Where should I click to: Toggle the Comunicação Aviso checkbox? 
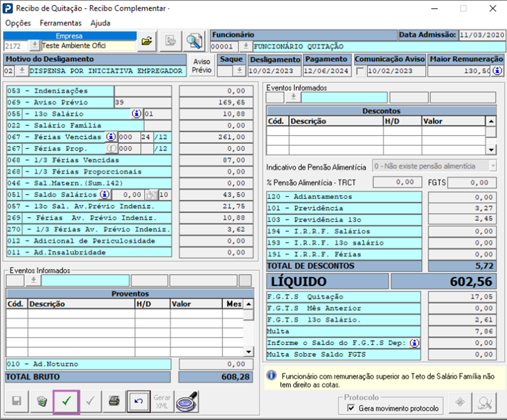click(x=360, y=71)
